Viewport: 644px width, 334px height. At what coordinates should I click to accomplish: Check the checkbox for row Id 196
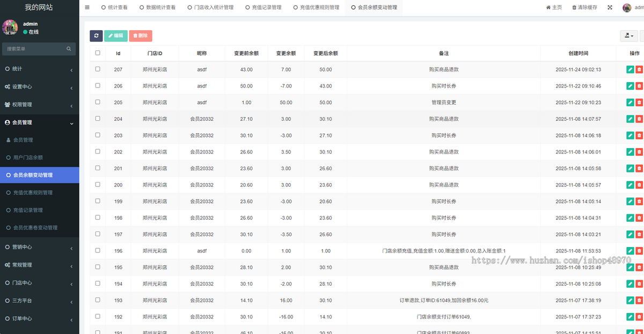pyautogui.click(x=97, y=251)
